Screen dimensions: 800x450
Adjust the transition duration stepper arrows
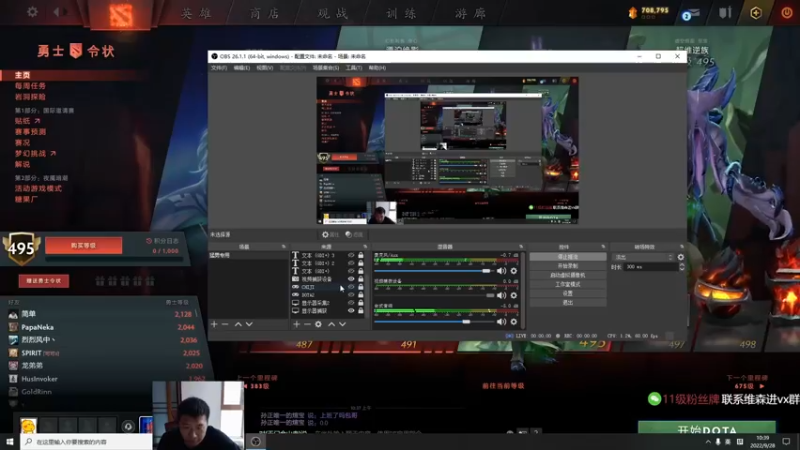point(682,267)
